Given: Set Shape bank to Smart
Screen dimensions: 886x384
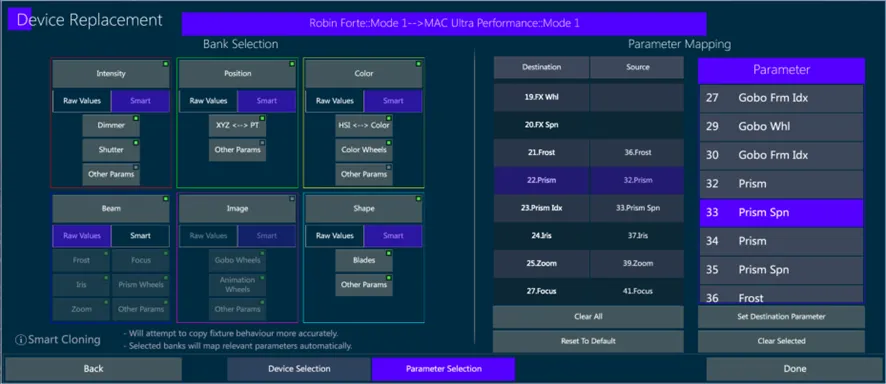Looking at the screenshot, I should coord(393,236).
